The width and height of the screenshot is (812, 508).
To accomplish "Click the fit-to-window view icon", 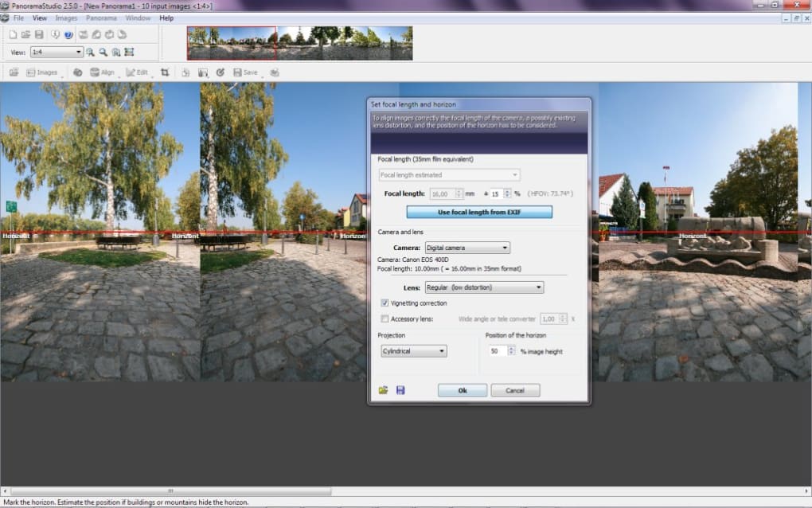I will tap(129, 53).
